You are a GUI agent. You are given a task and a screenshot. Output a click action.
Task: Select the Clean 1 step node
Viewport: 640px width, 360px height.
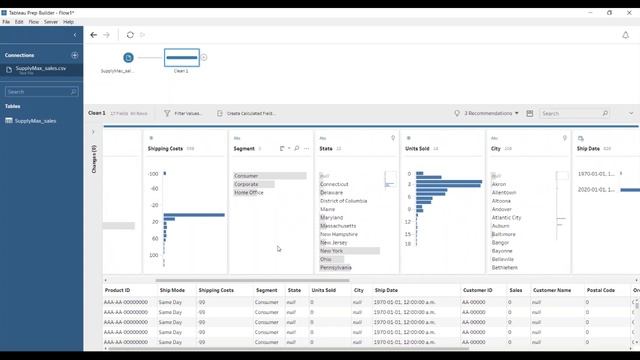pos(182,58)
